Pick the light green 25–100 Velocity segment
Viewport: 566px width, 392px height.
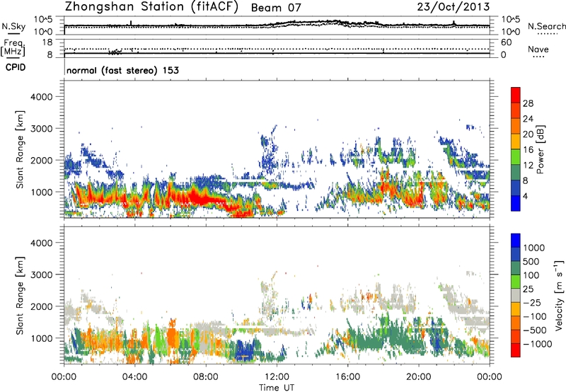point(516,282)
